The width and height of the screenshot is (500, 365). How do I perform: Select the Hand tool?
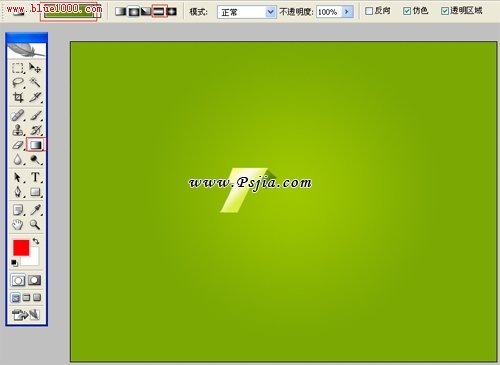click(x=18, y=225)
